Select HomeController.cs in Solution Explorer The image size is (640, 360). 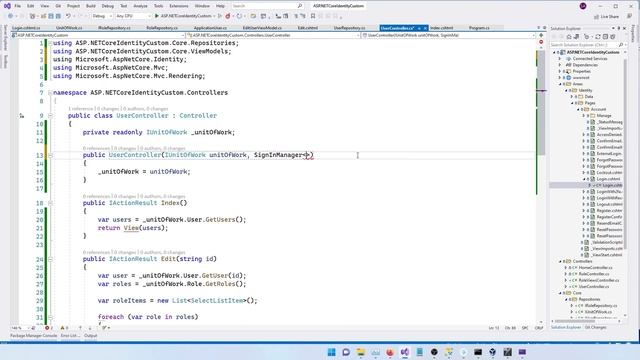coord(595,268)
